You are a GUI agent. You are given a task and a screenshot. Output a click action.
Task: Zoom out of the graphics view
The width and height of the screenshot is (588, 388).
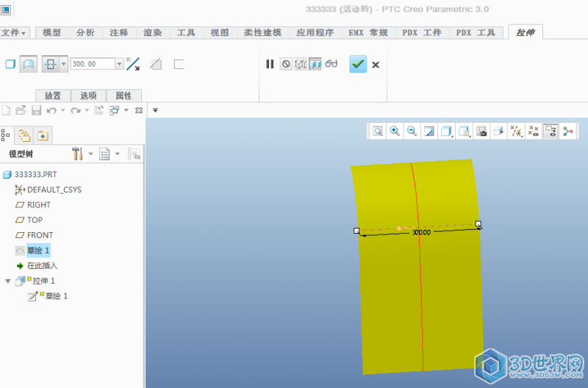(x=412, y=131)
